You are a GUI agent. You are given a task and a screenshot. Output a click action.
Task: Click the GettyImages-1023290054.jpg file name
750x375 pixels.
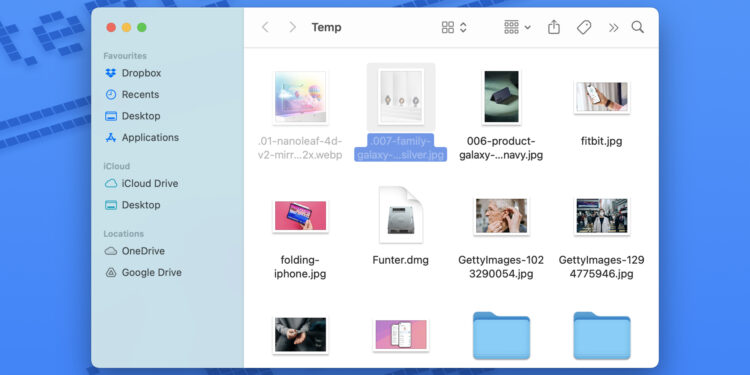(x=501, y=267)
